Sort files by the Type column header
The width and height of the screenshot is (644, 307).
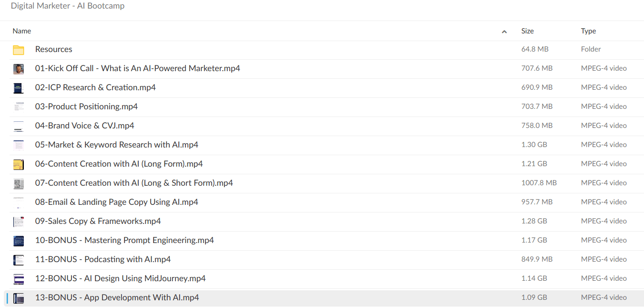point(588,31)
